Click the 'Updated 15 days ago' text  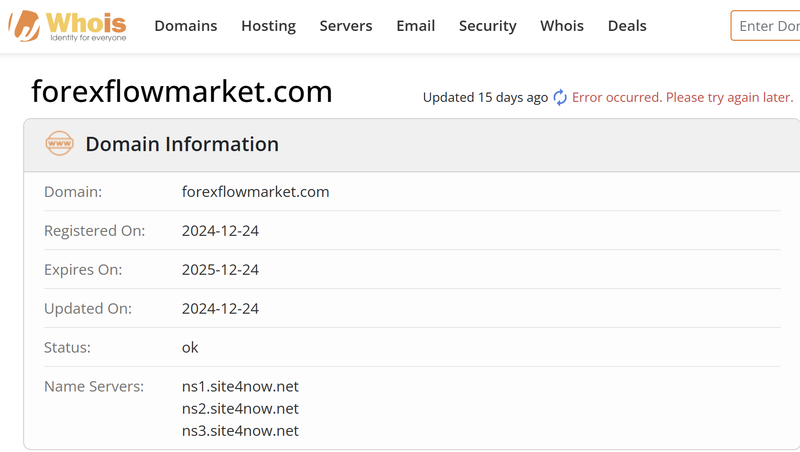tap(485, 97)
